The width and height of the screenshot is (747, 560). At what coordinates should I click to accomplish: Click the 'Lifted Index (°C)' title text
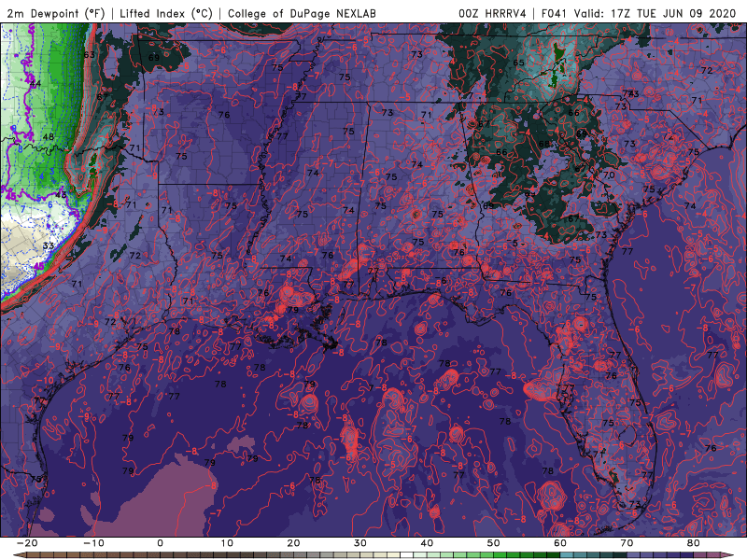(x=166, y=13)
